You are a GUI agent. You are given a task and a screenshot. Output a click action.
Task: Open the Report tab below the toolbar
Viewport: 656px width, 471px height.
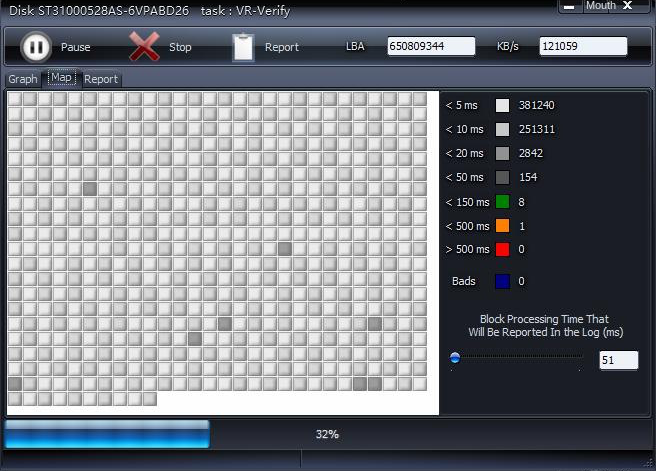tap(100, 79)
